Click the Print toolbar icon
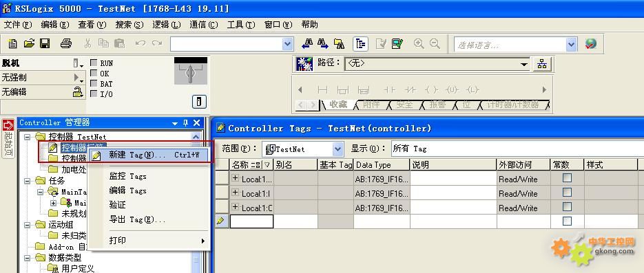644x273 pixels. pos(65,43)
